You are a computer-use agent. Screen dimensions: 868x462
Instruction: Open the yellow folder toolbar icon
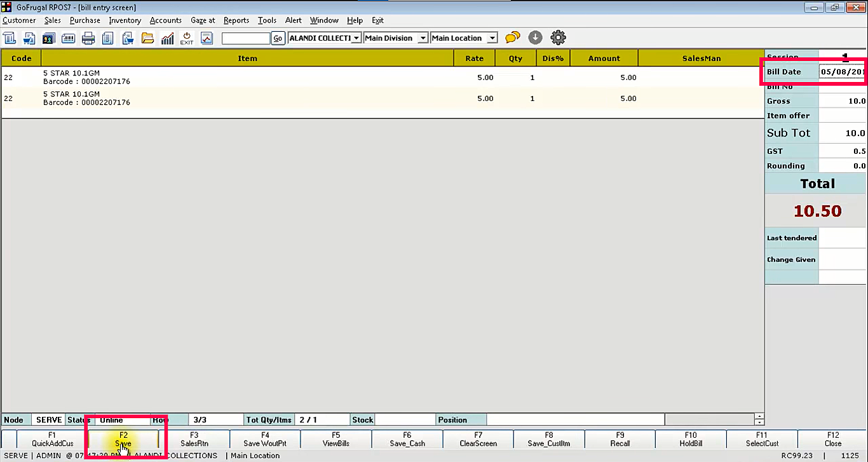coord(147,38)
